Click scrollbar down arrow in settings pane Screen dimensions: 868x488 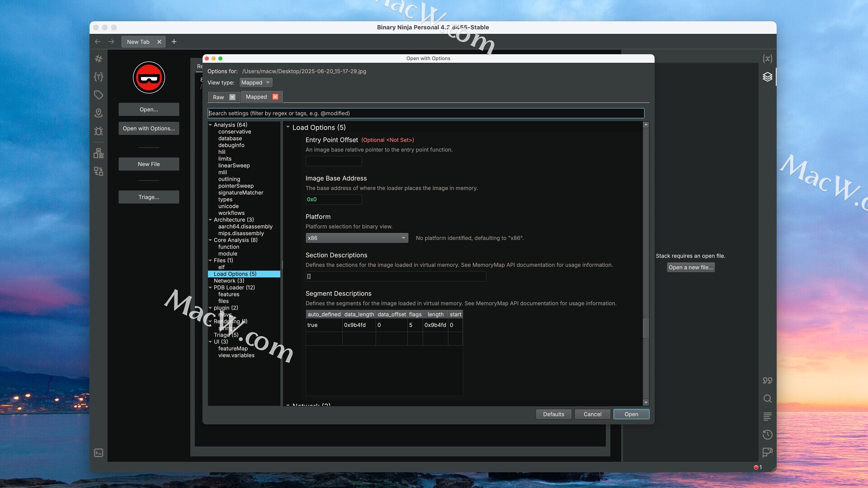(x=646, y=402)
